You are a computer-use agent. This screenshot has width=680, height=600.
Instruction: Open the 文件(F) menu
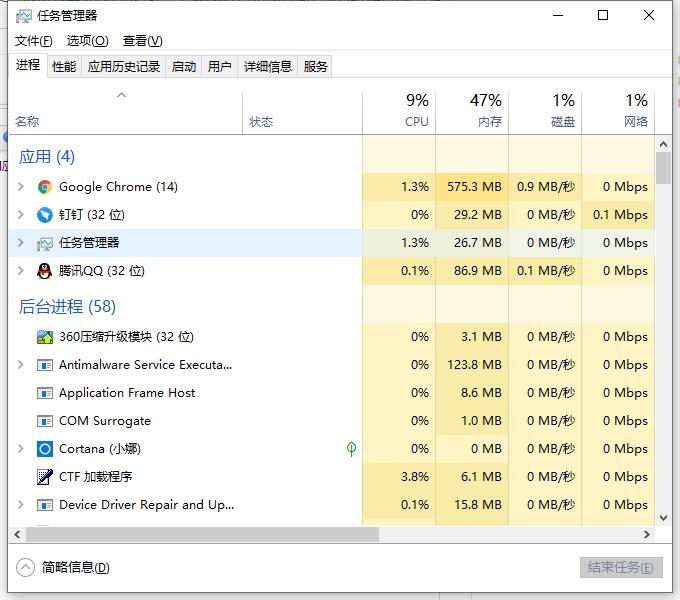pyautogui.click(x=33, y=41)
